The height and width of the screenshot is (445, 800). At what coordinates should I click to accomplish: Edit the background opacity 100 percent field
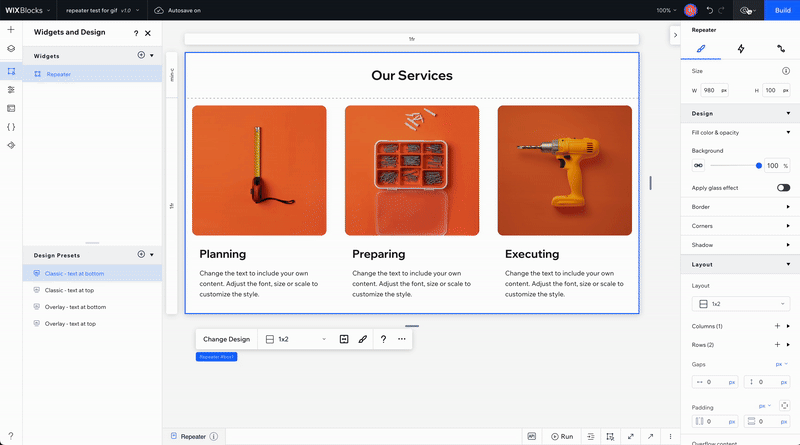(778, 165)
